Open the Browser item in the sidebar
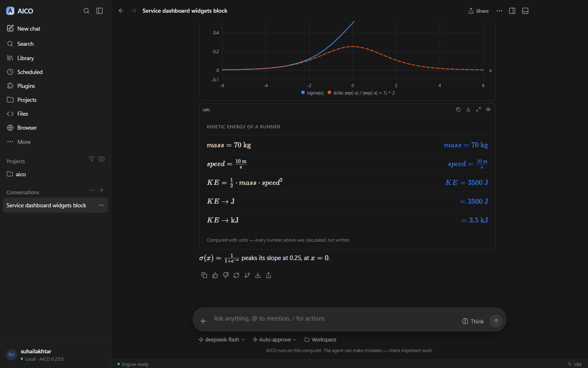588x368 pixels. pos(55,128)
